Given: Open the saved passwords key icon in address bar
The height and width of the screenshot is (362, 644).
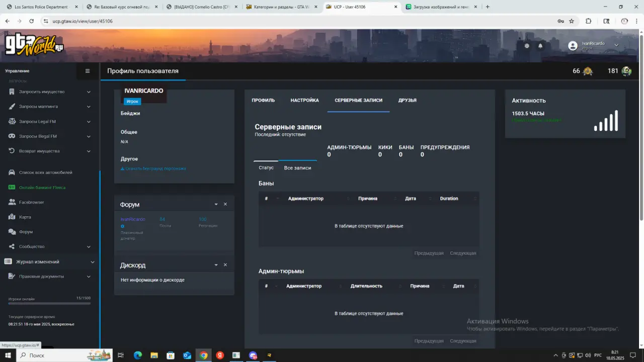Looking at the screenshot, I should [x=560, y=21].
